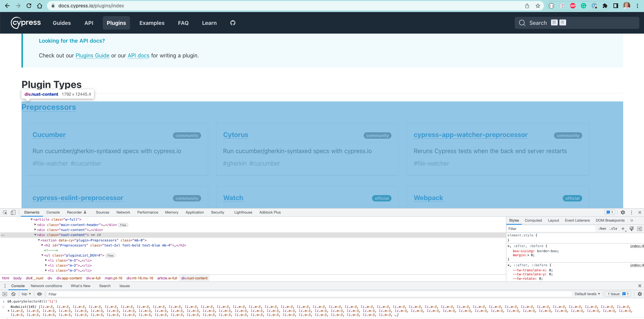Open cypress-app-watcher-preprocessor plugin link
This screenshot has width=644, height=319.
click(x=470, y=135)
